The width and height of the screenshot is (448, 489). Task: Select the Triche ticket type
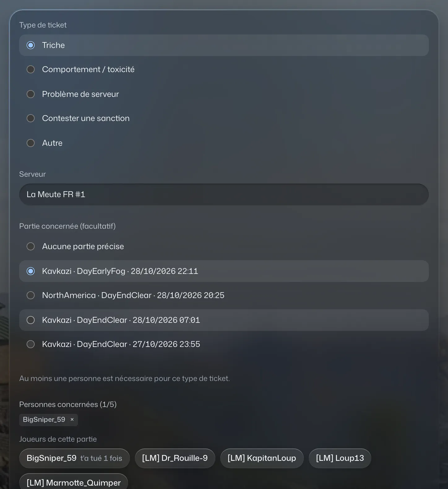coord(224,45)
